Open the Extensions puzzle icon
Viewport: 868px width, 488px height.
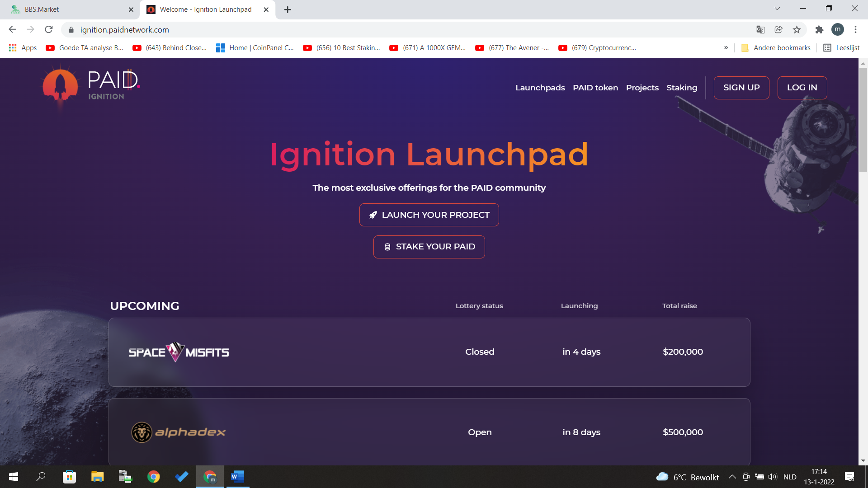pyautogui.click(x=819, y=30)
